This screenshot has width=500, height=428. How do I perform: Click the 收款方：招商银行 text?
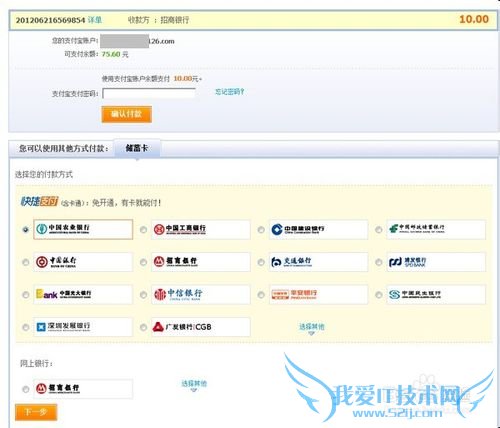[x=159, y=20]
